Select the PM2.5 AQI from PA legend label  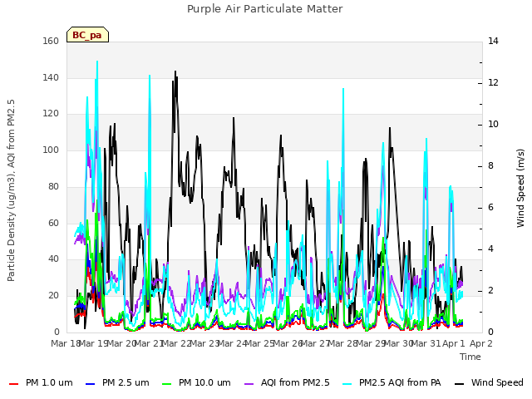point(400,382)
